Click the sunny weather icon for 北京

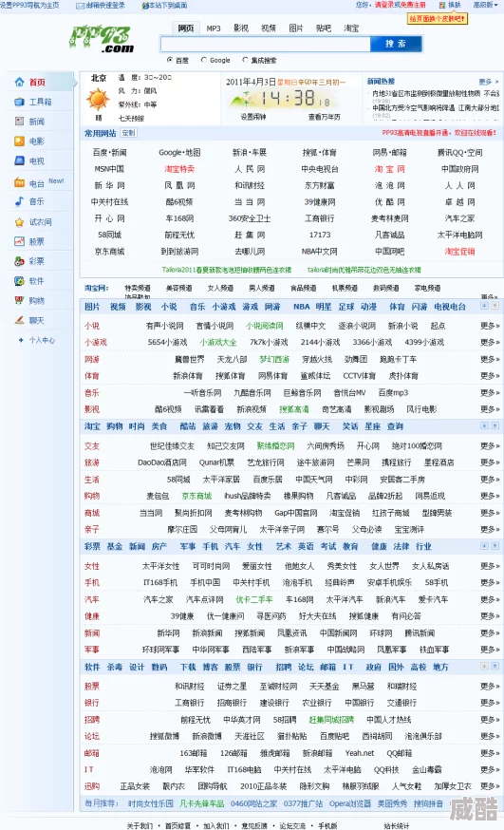pos(98,99)
